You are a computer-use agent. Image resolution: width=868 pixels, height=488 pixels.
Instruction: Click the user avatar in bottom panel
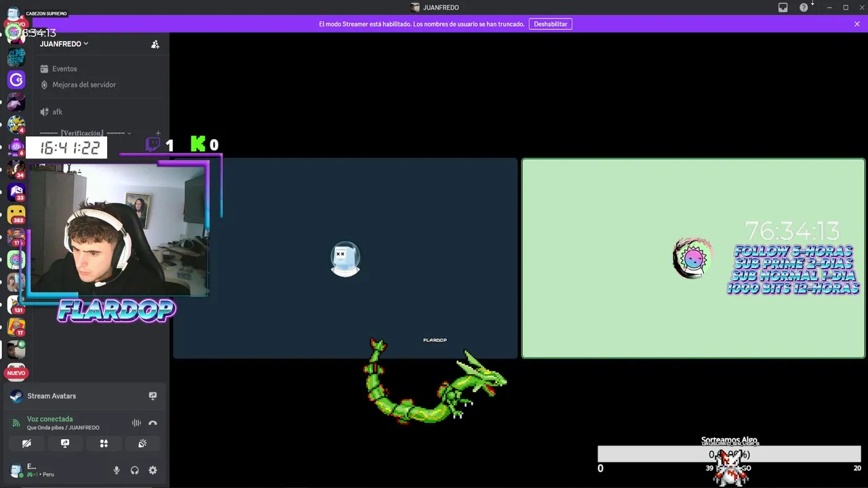pos(16,470)
